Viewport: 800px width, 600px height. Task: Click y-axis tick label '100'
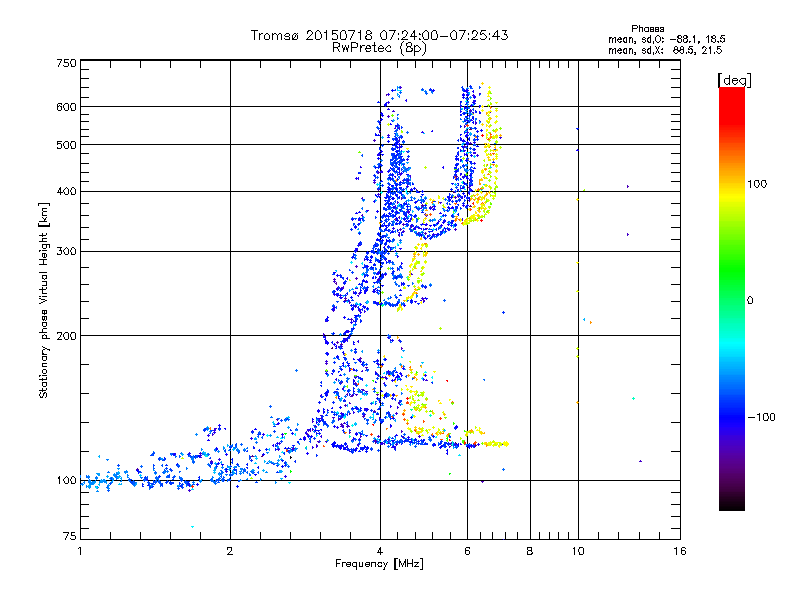66,480
